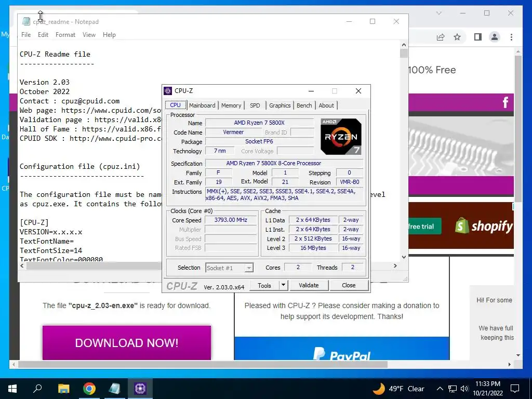Open the About tab in CPU-Z
Image resolution: width=532 pixels, height=399 pixels.
point(326,105)
